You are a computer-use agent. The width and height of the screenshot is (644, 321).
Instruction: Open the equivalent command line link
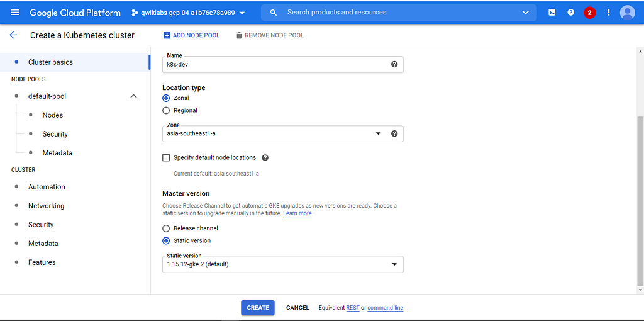point(386,307)
